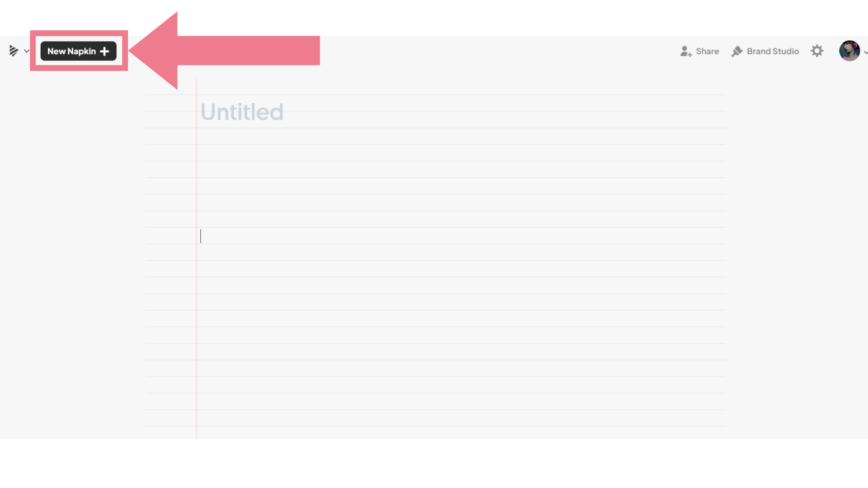Click the pink arrow pointing at New Napkin

coord(225,51)
